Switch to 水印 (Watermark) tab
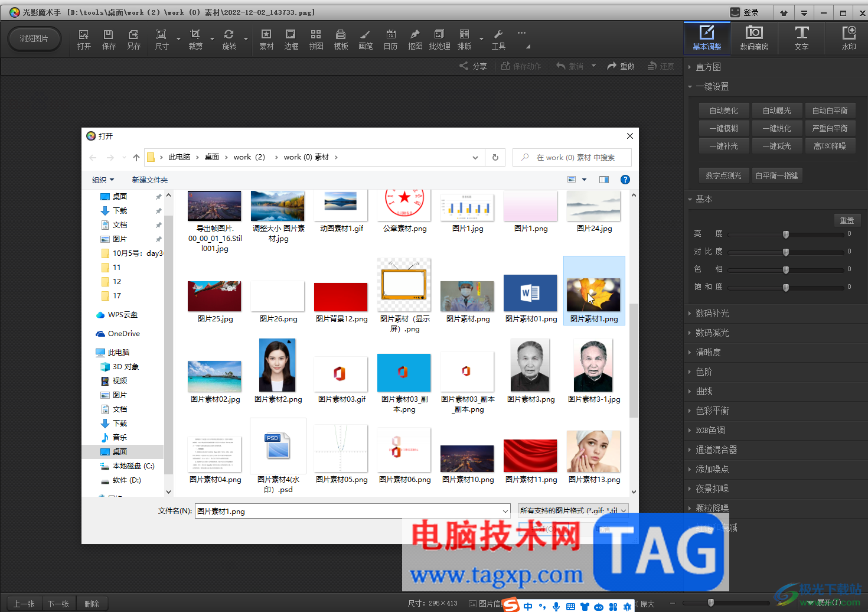The height and width of the screenshot is (612, 868). pos(849,38)
